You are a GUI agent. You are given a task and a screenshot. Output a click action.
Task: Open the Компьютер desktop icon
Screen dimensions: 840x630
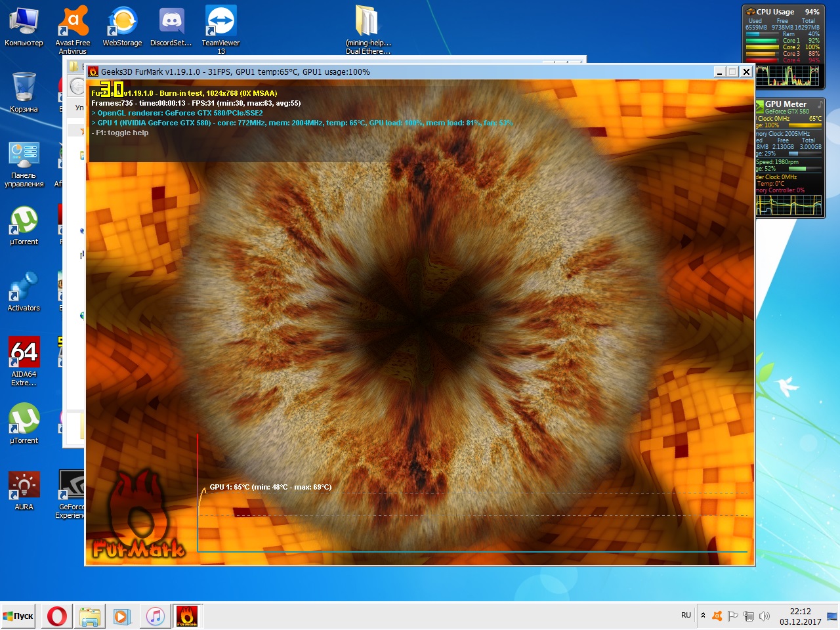tap(24, 26)
